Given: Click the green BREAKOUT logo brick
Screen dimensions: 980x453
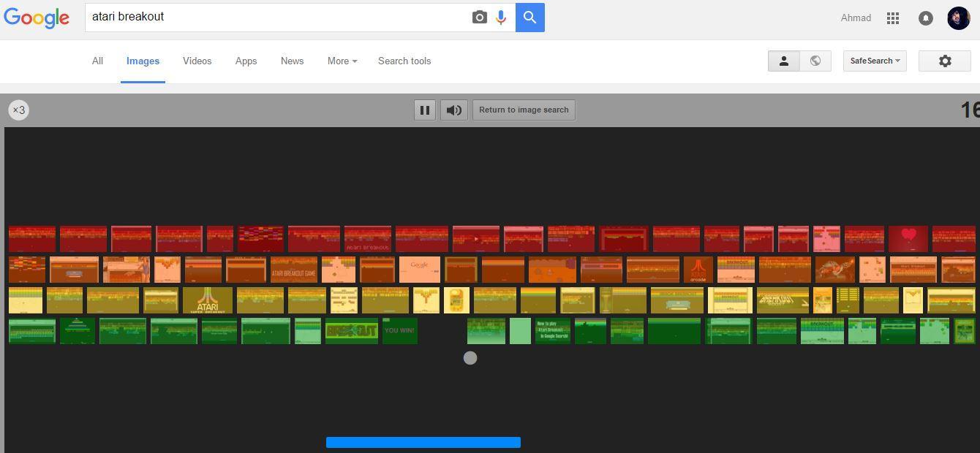Looking at the screenshot, I should click(x=352, y=331).
